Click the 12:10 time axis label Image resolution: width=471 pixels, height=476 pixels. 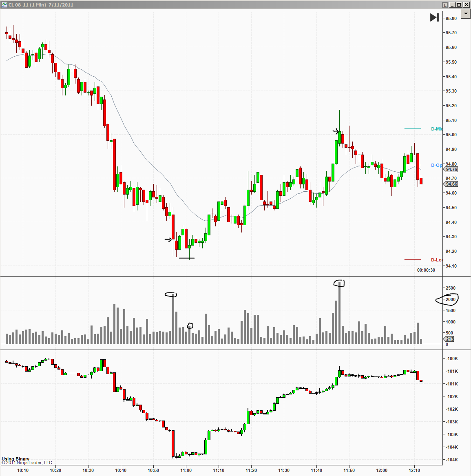coord(414,470)
